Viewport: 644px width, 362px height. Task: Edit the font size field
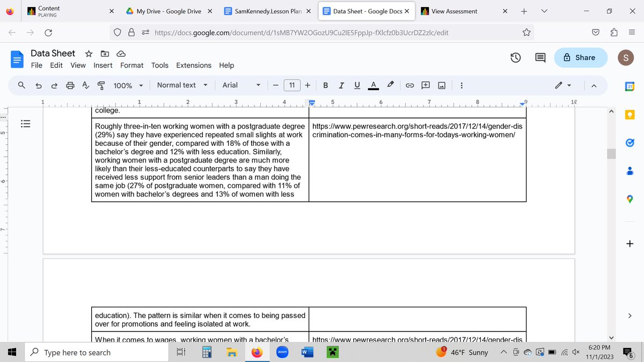[291, 85]
